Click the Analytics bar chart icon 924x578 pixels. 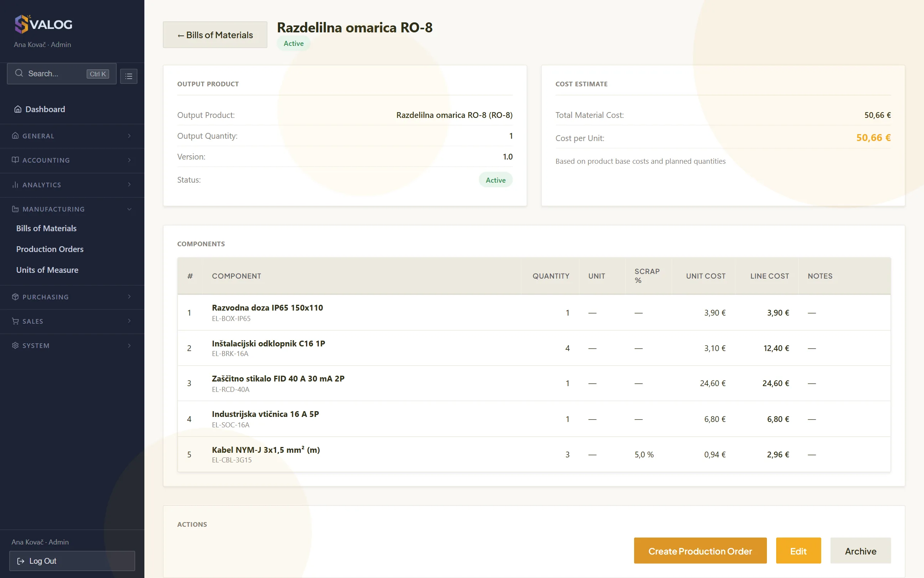[x=15, y=185]
